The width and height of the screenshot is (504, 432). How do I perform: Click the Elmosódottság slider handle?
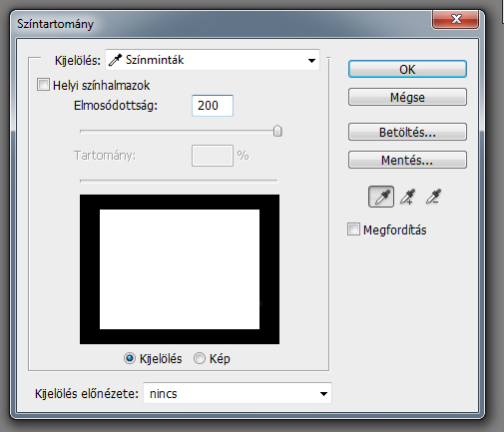[277, 131]
